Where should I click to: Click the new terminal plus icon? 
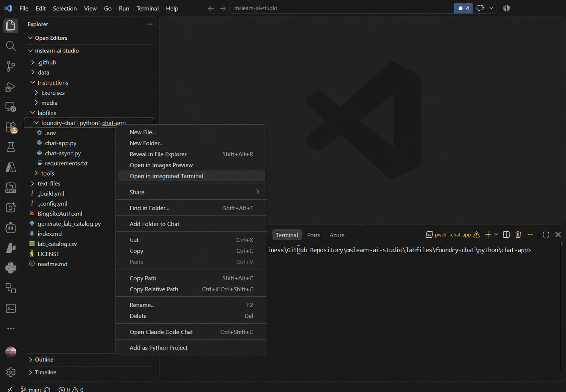(x=488, y=235)
